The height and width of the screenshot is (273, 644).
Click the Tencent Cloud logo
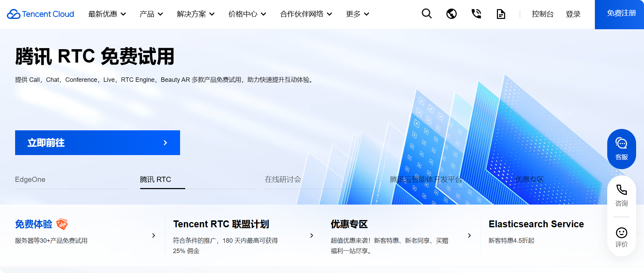click(41, 14)
